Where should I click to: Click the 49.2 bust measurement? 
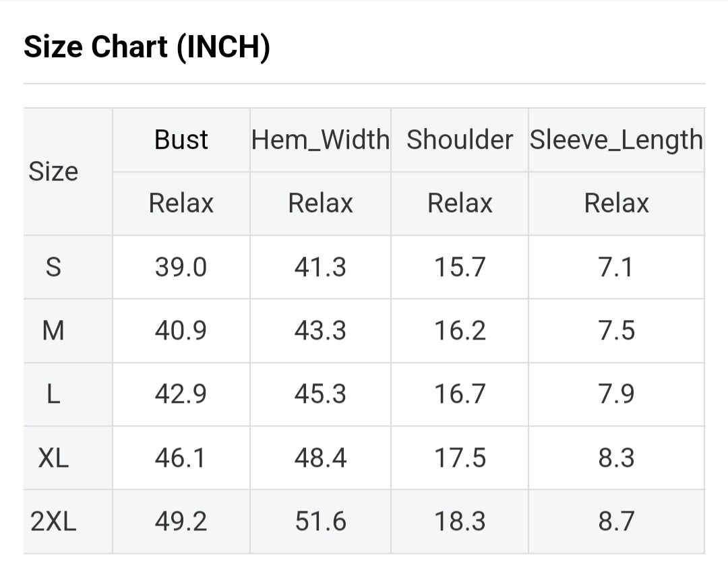point(181,522)
